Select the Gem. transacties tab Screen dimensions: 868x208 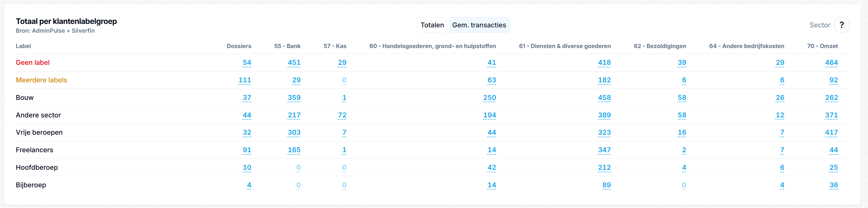pos(479,25)
